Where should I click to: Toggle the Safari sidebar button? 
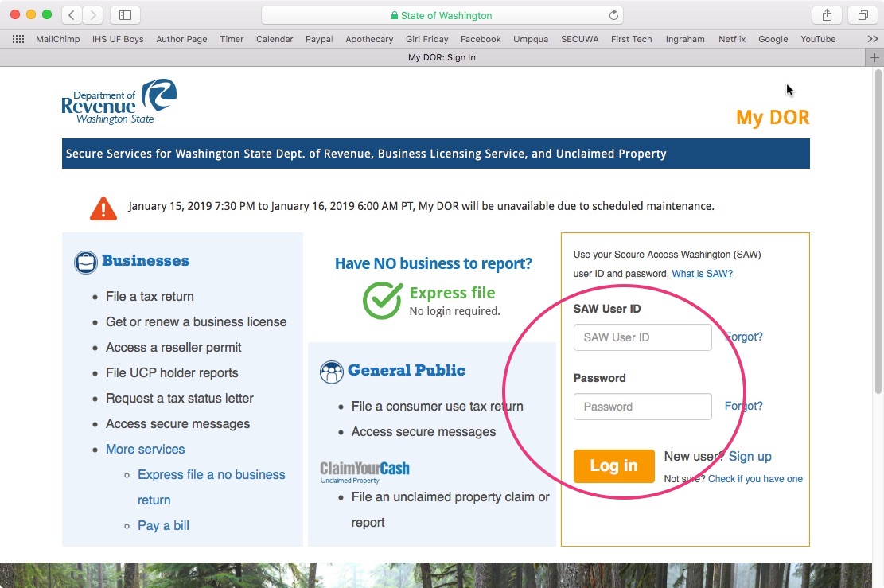[125, 15]
